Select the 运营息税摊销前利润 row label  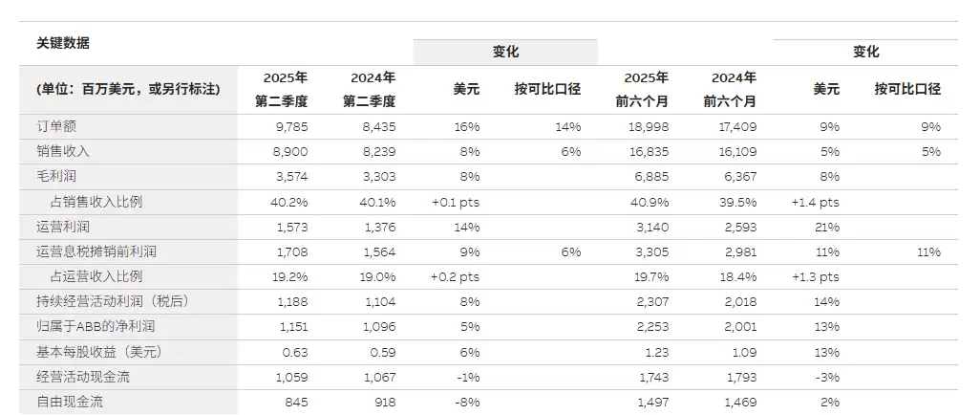click(x=96, y=251)
